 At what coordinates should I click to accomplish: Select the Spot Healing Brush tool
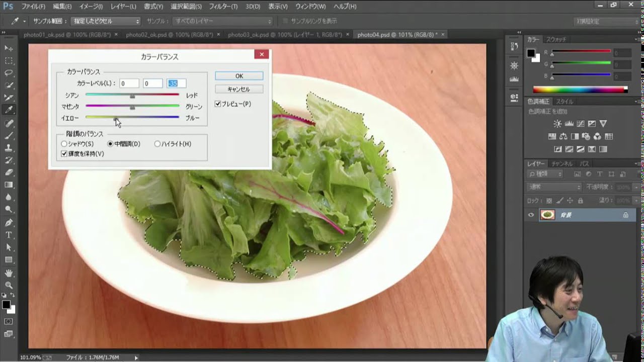point(9,123)
